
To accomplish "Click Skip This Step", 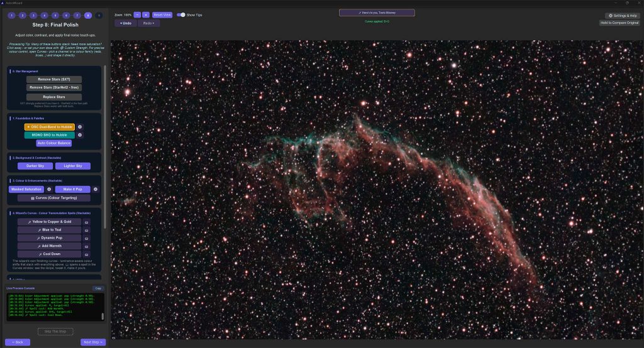I will [x=55, y=332].
